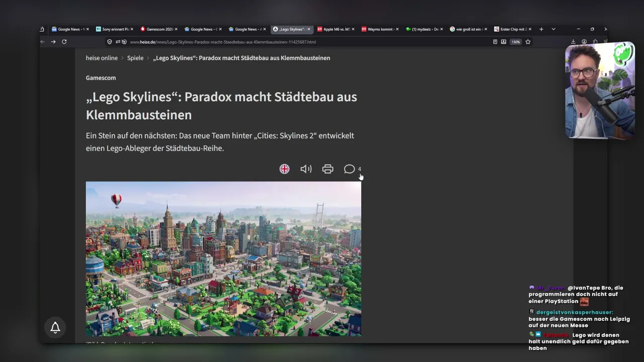Viewport: 644px width, 362px height.
Task: Switch to the 'Sony erinnert' tab
Action: coord(115,29)
